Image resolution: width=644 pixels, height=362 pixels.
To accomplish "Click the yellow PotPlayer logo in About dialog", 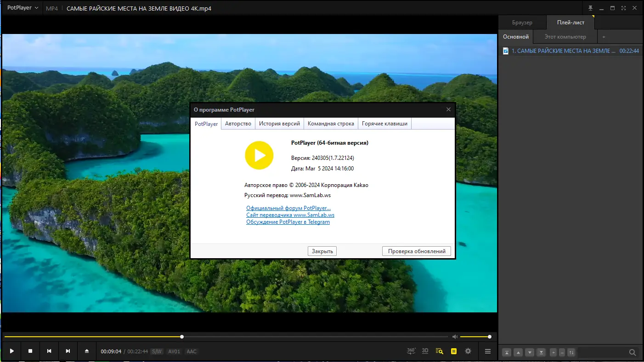I will tap(259, 155).
